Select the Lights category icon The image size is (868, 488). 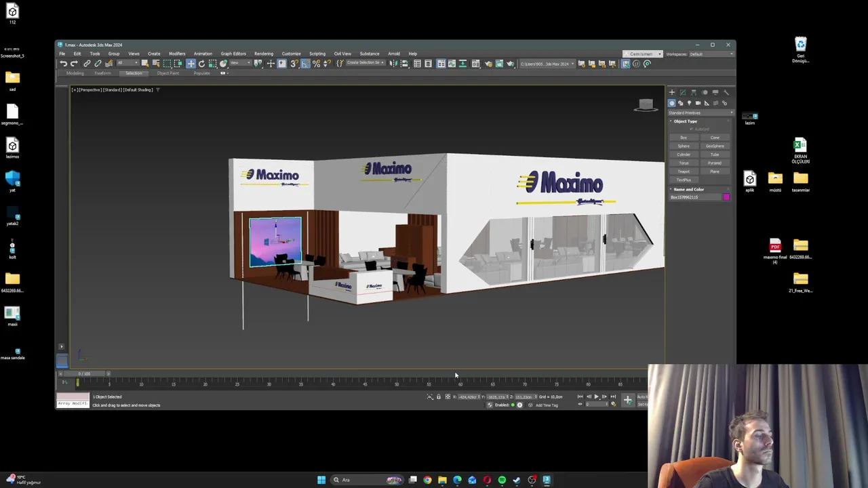689,103
